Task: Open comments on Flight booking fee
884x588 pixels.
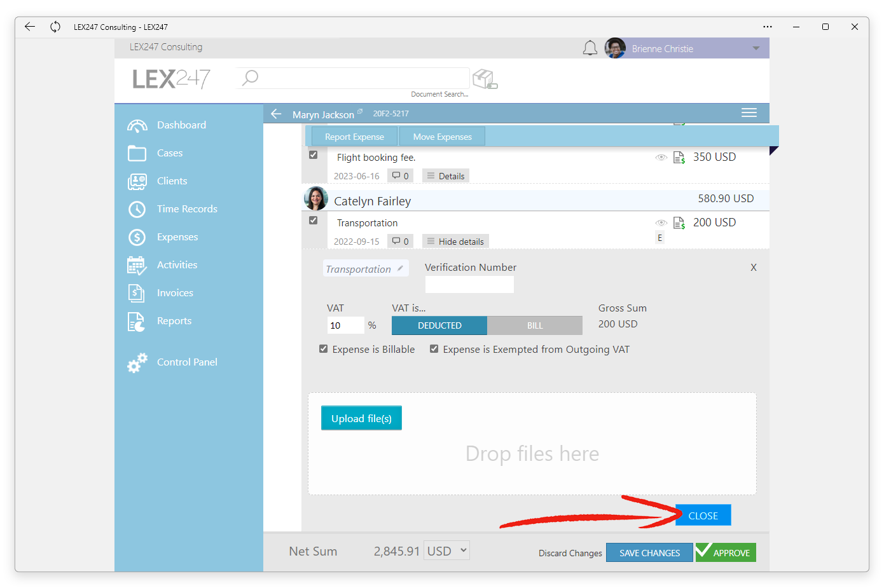Action: 400,176
